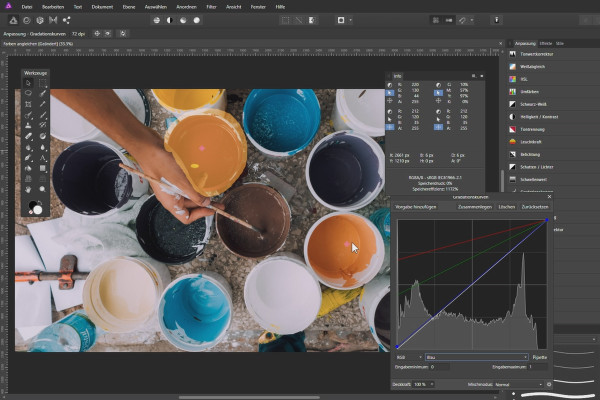Screen dimensions: 600x400
Task: Click the assistant tuxedo icon in toolbar
Action: [496, 20]
